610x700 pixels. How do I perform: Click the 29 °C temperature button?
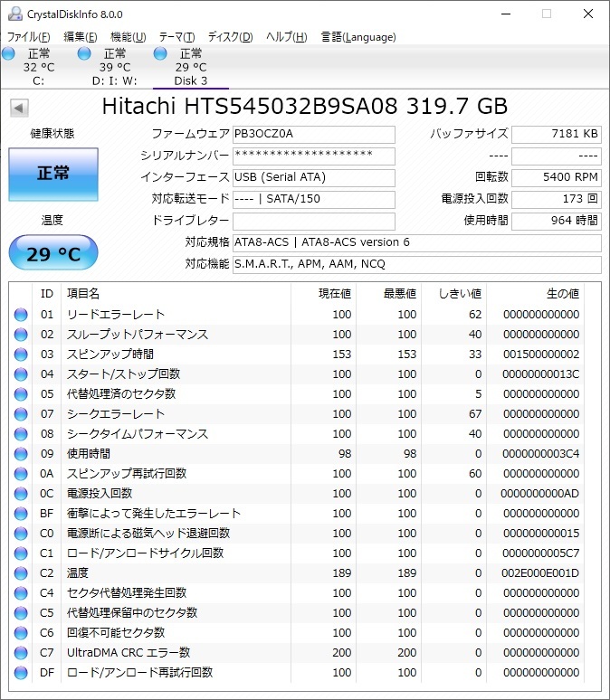tap(53, 253)
